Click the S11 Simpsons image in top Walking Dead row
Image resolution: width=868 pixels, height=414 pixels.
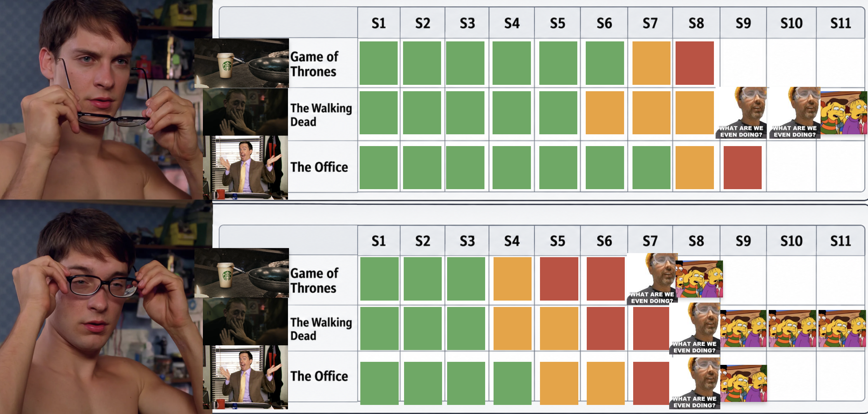[844, 113]
